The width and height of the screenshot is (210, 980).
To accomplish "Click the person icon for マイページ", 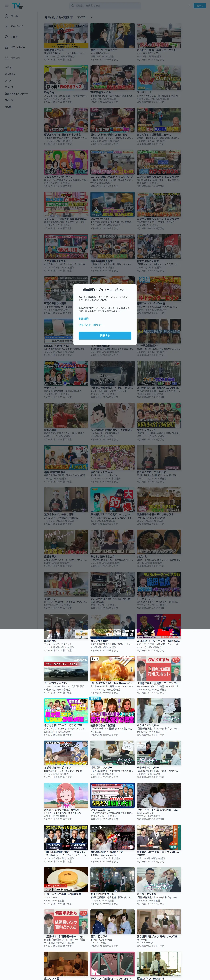I will click(7, 26).
